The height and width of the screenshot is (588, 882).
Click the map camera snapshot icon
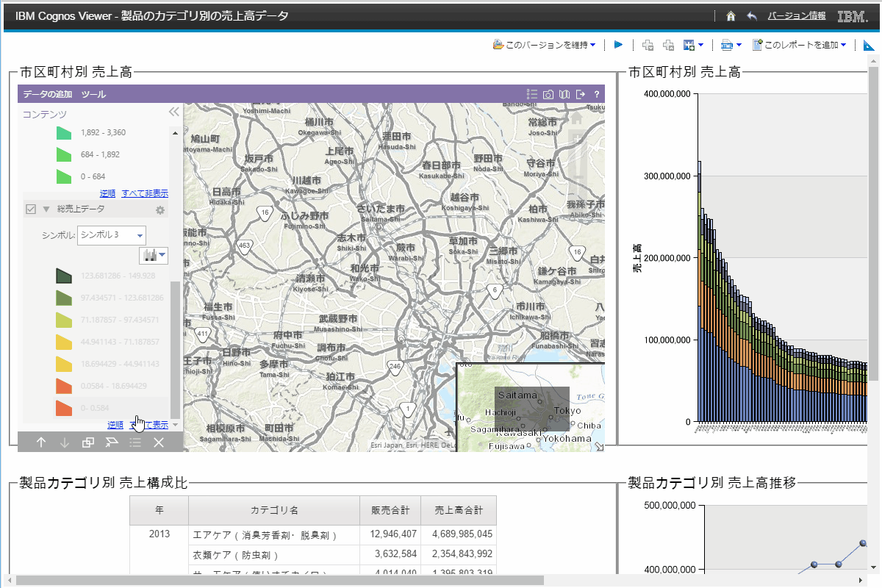[x=548, y=94]
